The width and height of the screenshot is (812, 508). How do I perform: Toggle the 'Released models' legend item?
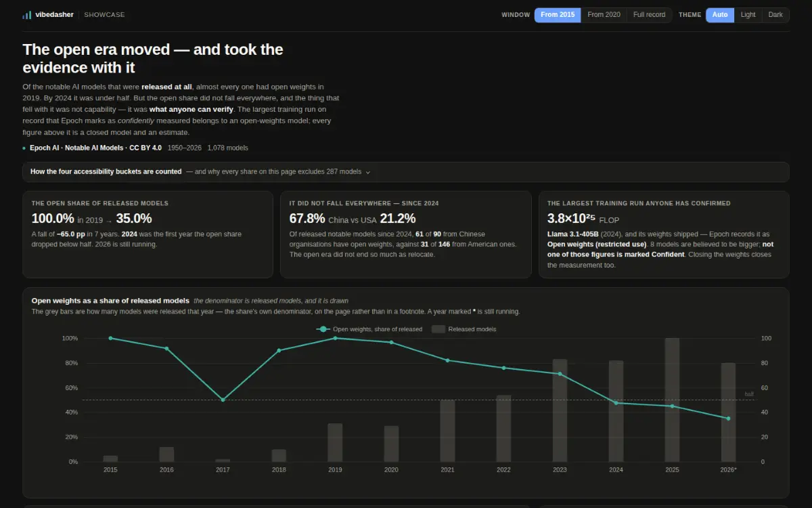pyautogui.click(x=464, y=329)
